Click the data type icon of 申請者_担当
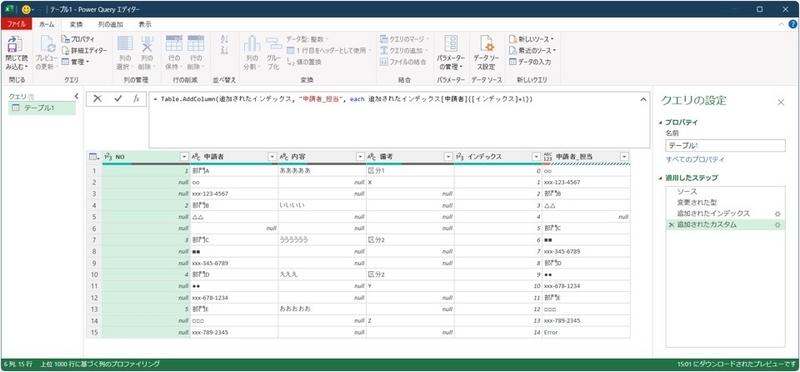800x372 pixels. coord(548,157)
